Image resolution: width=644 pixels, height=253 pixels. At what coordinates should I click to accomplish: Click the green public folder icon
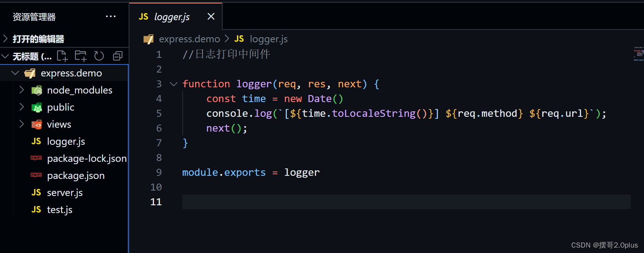point(37,107)
